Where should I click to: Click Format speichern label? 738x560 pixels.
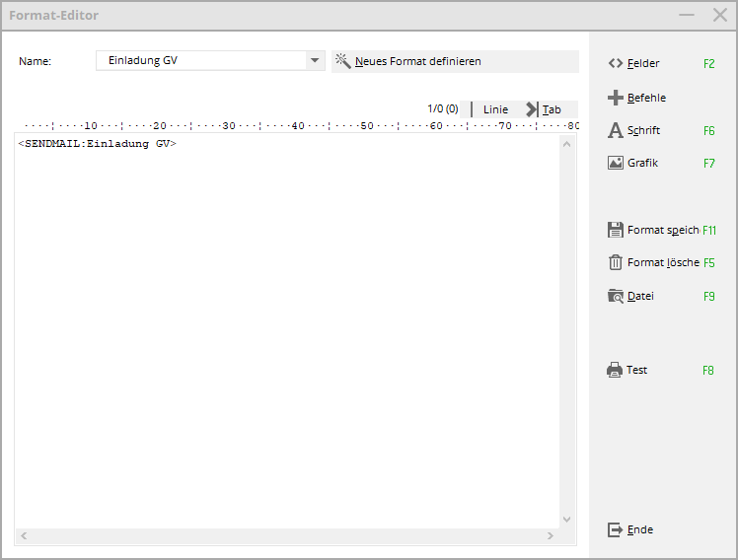coord(663,230)
